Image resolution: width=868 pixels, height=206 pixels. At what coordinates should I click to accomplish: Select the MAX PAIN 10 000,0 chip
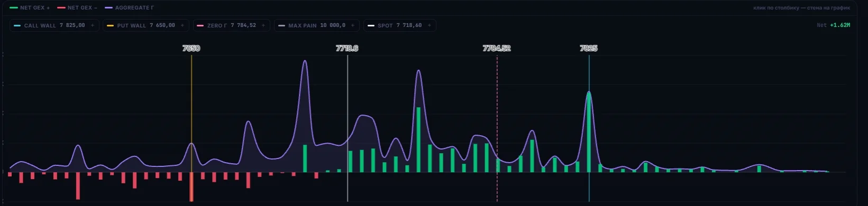316,25
